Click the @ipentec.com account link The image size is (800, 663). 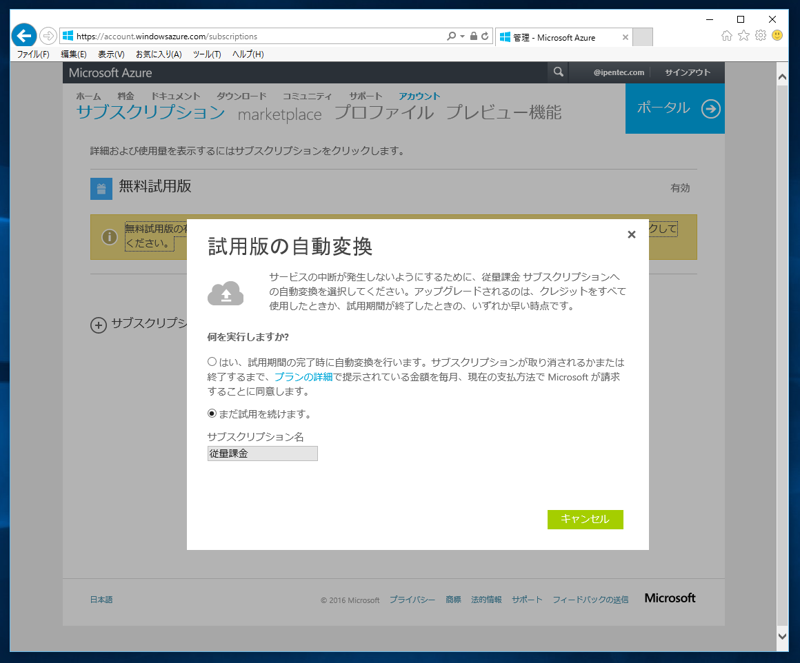(618, 72)
